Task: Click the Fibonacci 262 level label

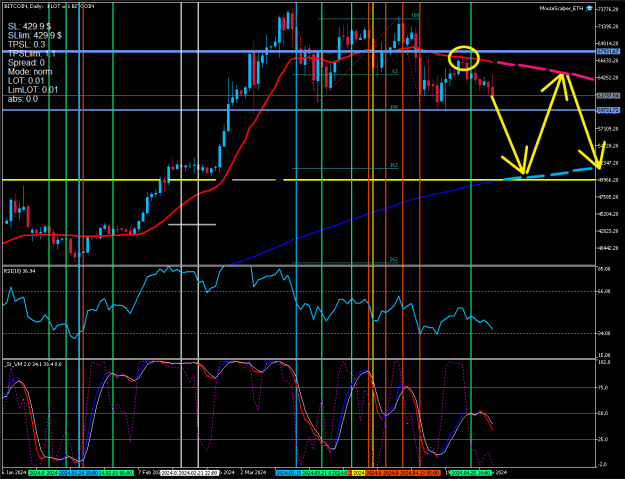Action: 394,259
